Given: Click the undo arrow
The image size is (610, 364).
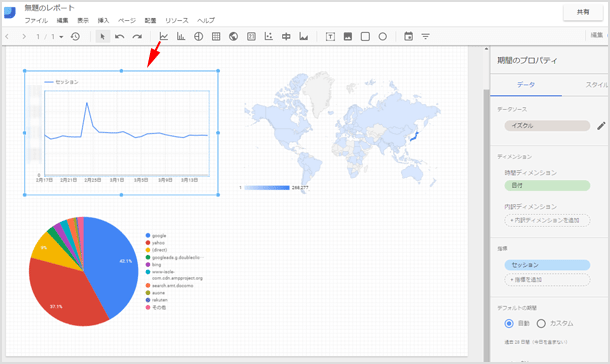Looking at the screenshot, I should click(x=119, y=37).
